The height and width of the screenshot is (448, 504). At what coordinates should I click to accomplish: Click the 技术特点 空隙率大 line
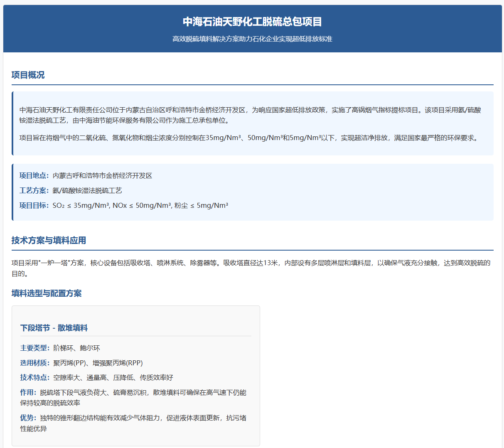97,377
